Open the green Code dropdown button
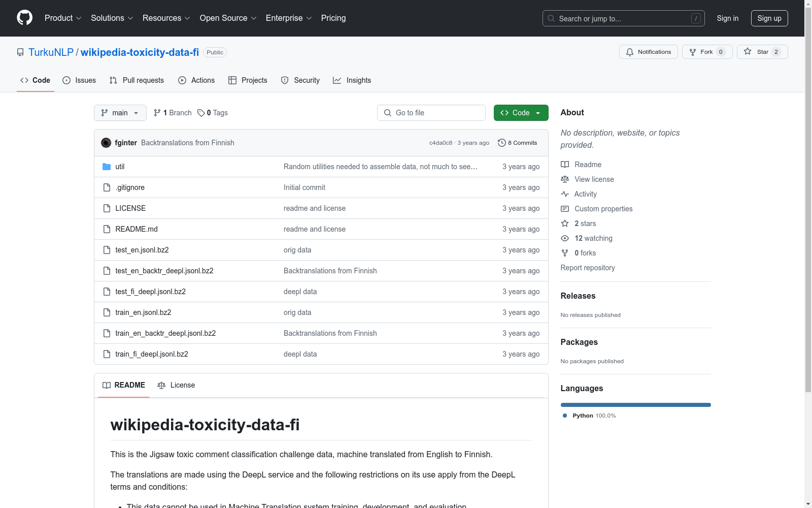Screen dimensions: 812x508 pos(521,113)
